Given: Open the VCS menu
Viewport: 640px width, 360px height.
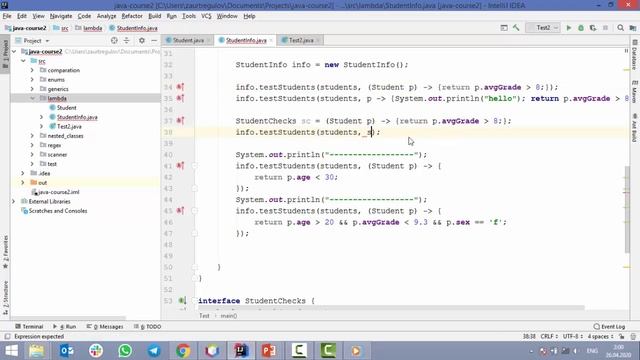Looking at the screenshot, I should click(206, 16).
